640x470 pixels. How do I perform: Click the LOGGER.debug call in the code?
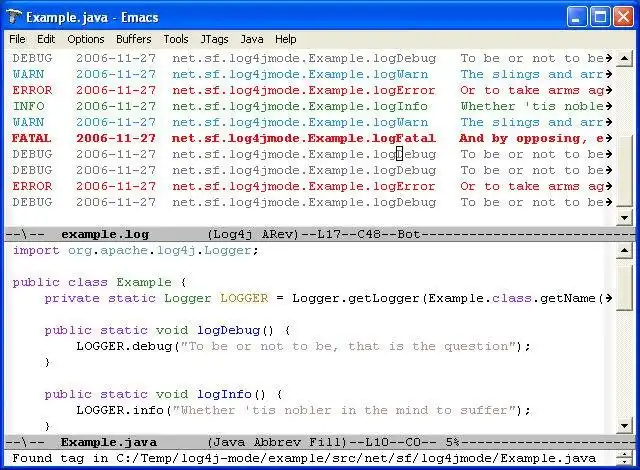(x=124, y=346)
